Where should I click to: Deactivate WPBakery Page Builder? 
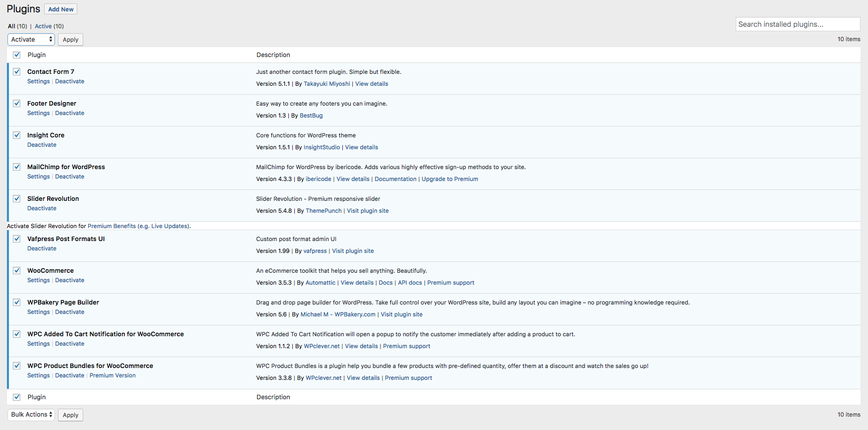point(70,312)
